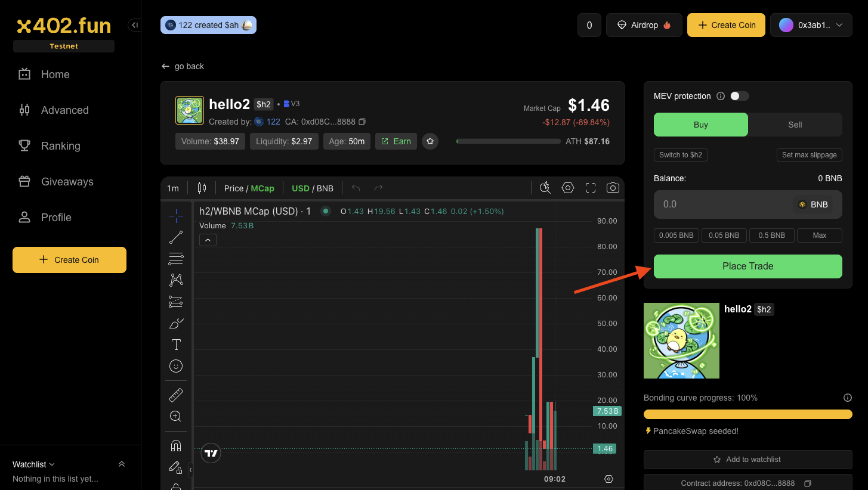Switch to the Sell tab
The width and height of the screenshot is (868, 490).
point(795,125)
